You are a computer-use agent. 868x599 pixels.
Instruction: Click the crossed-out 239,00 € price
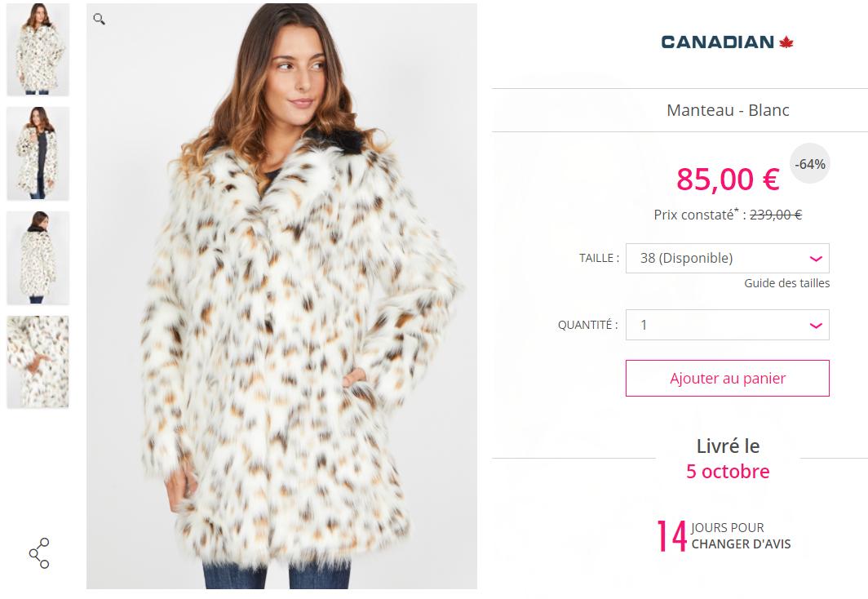[775, 215]
